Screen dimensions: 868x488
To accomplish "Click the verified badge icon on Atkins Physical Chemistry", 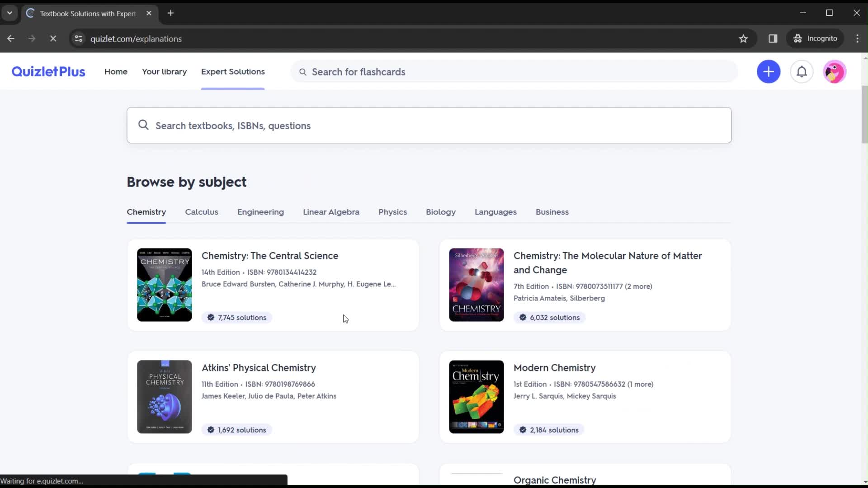I will click(x=210, y=430).
